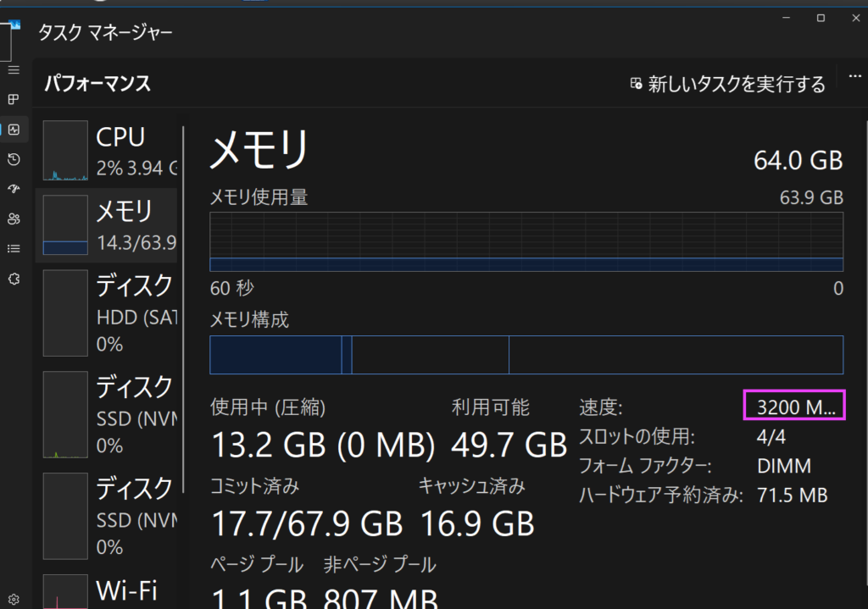868x609 pixels.
Task: Open Task Manager settings gear
Action: coord(14,600)
